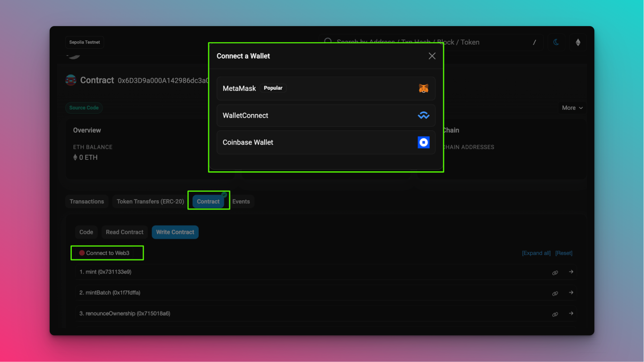Click the Source Code tag
644x362 pixels.
(x=84, y=108)
